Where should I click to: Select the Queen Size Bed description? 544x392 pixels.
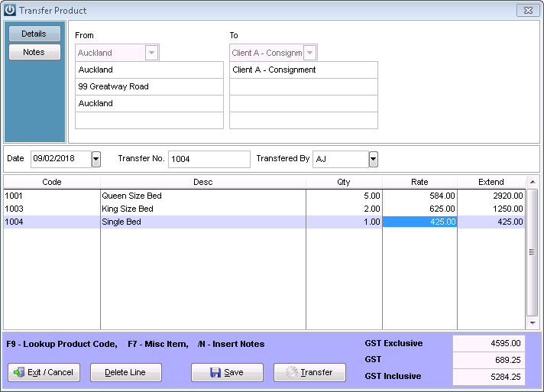tap(203, 196)
